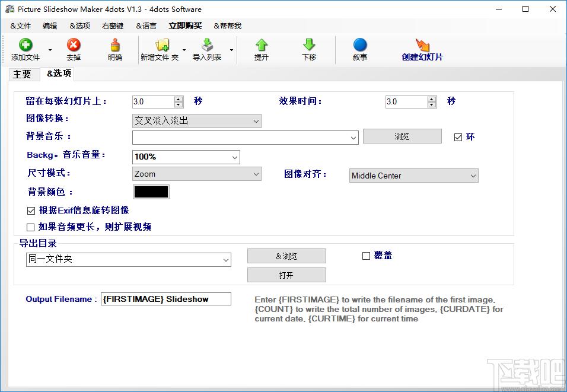Viewport: 567px width, 392px height.
Task: Expand the 音乐音量 100% dropdown
Action: [x=235, y=157]
